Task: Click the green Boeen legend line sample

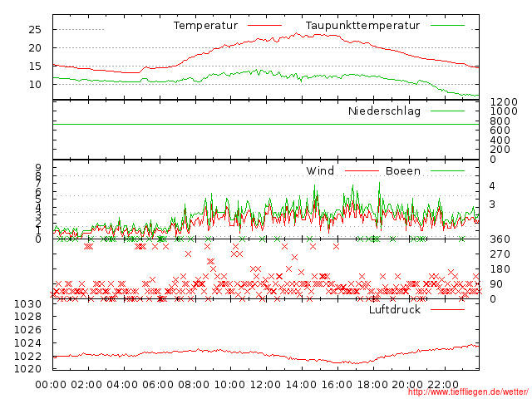Action: (x=447, y=170)
